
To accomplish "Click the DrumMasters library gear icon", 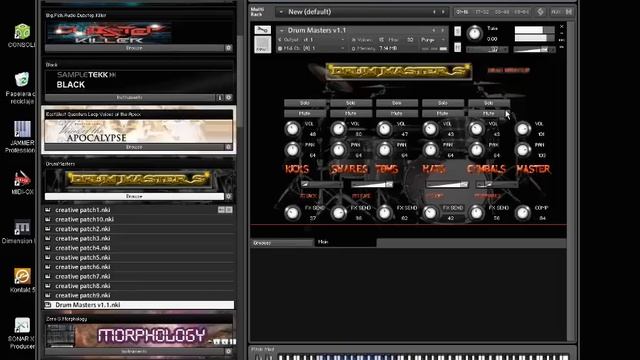I will coord(229,196).
